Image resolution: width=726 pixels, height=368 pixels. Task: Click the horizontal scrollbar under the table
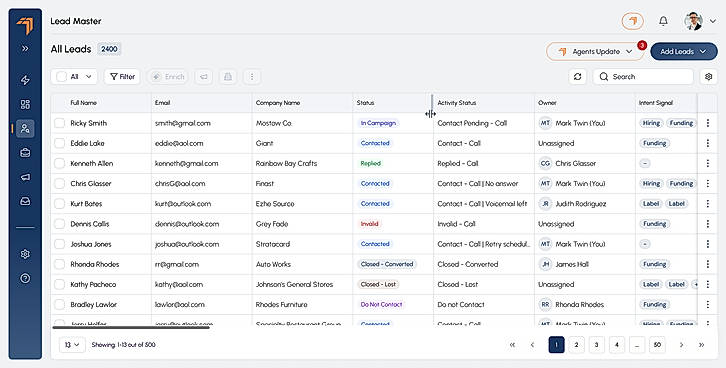tap(131, 327)
